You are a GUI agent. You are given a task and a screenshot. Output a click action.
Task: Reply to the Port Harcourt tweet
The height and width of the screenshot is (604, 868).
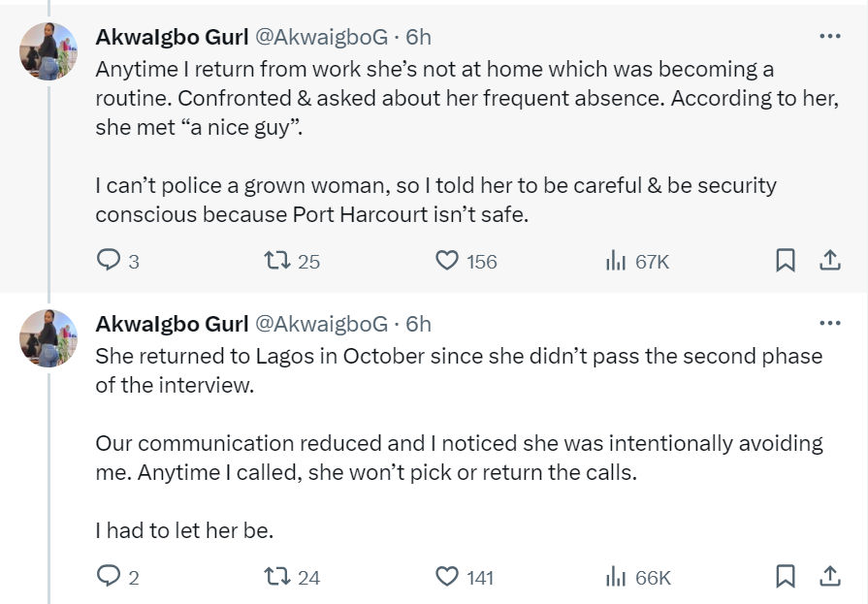pyautogui.click(x=109, y=260)
